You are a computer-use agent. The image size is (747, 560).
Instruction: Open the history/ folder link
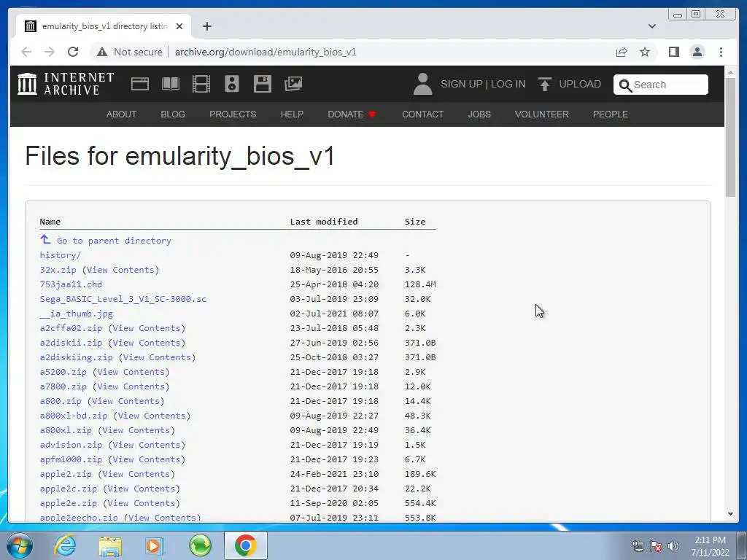click(61, 255)
